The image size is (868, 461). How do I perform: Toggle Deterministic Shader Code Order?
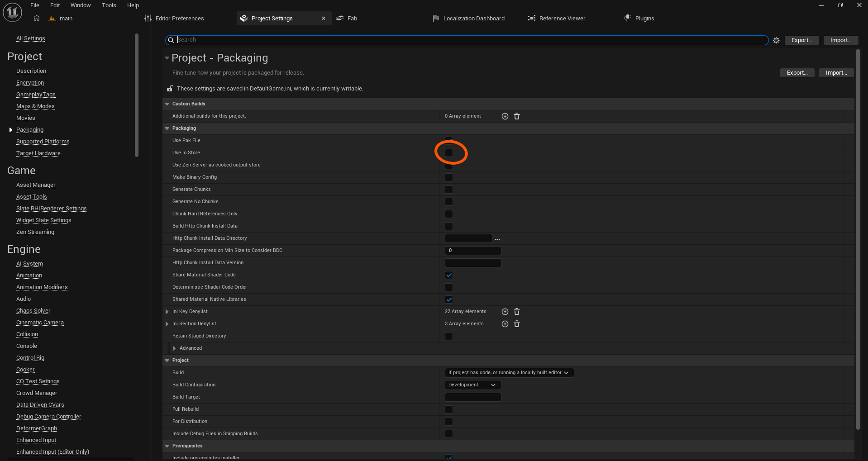pos(449,287)
